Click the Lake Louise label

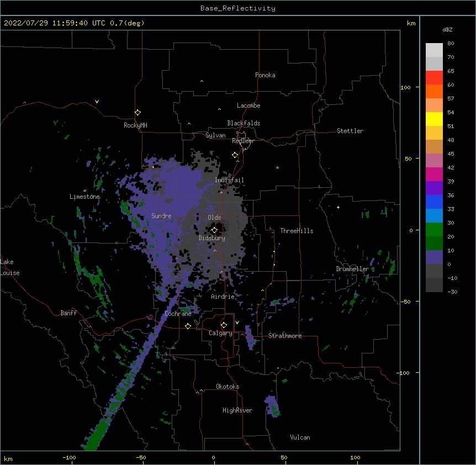coord(10,267)
